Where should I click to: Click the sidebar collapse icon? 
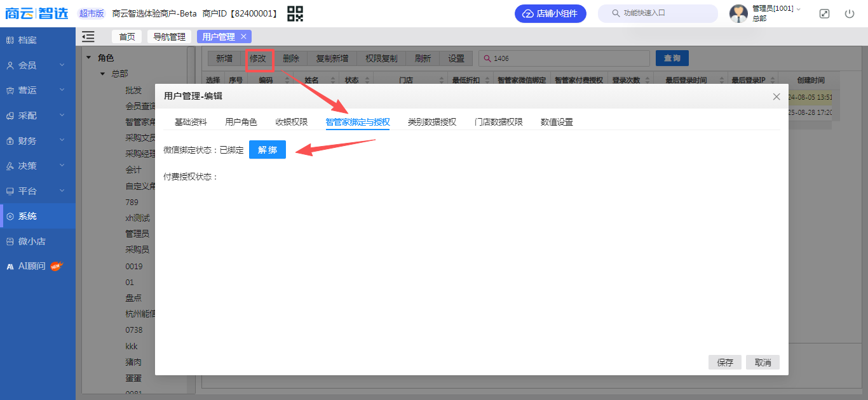pos(88,37)
